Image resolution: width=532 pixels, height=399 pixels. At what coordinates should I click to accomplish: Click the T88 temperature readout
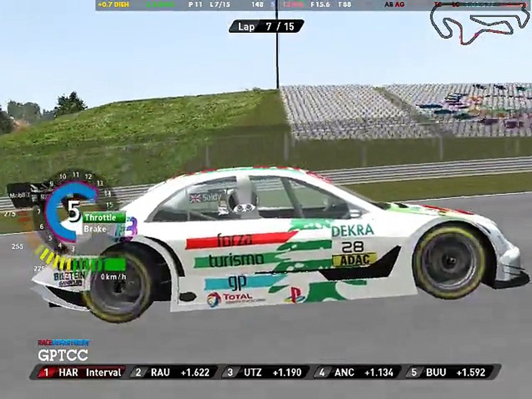point(344,5)
